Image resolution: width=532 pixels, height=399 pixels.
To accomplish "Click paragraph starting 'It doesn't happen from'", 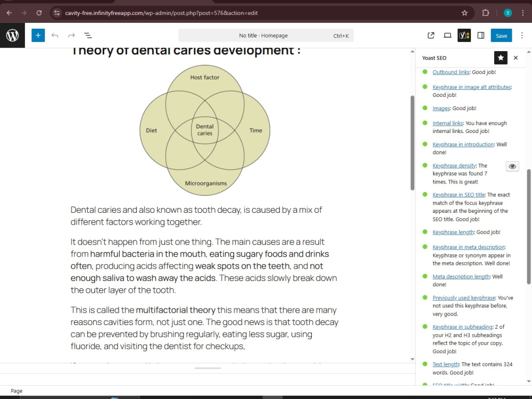I will tap(205, 265).
